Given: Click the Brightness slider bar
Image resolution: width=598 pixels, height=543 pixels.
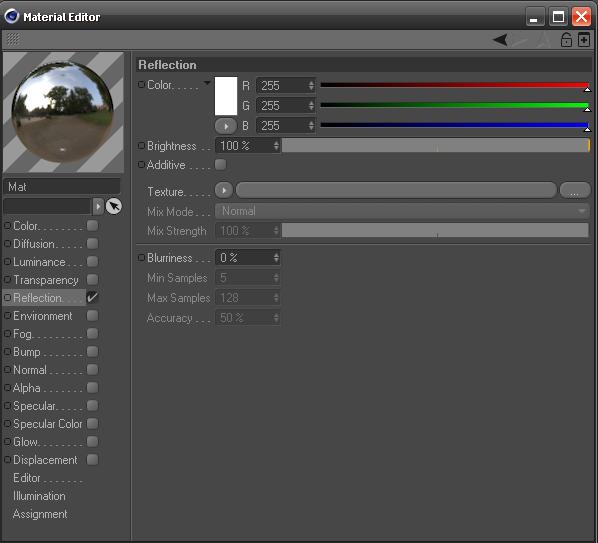Looking at the screenshot, I should click(x=436, y=146).
